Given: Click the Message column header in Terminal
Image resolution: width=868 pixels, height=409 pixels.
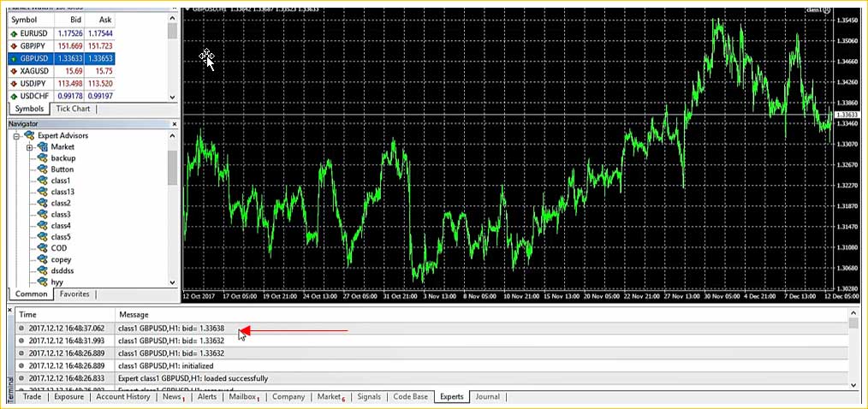Looking at the screenshot, I should pyautogui.click(x=482, y=314).
